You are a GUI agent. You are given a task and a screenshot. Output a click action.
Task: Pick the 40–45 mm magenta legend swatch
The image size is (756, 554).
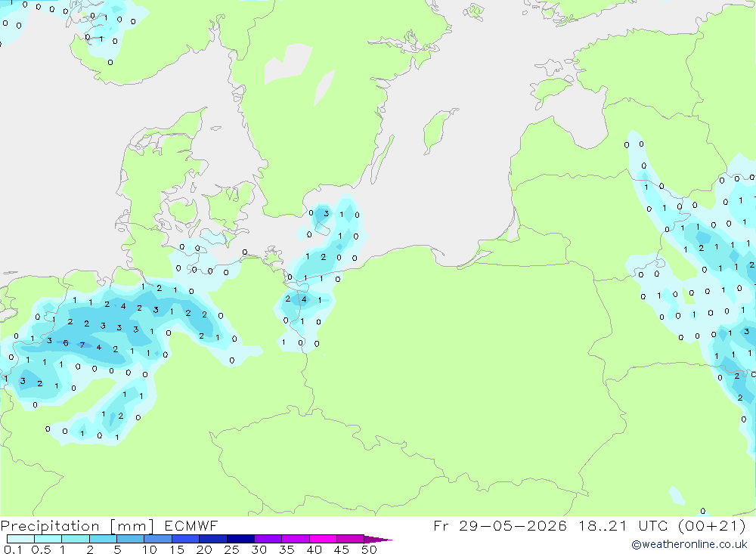[323, 539]
